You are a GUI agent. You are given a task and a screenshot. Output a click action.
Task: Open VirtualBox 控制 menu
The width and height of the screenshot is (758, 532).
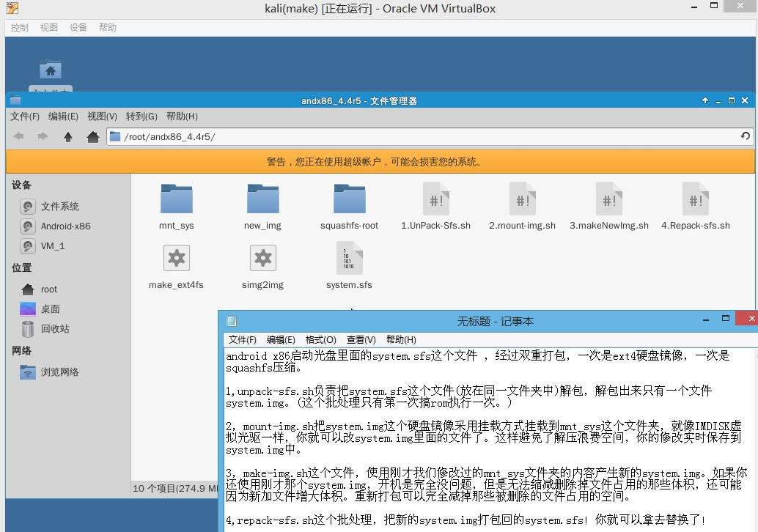(20, 28)
